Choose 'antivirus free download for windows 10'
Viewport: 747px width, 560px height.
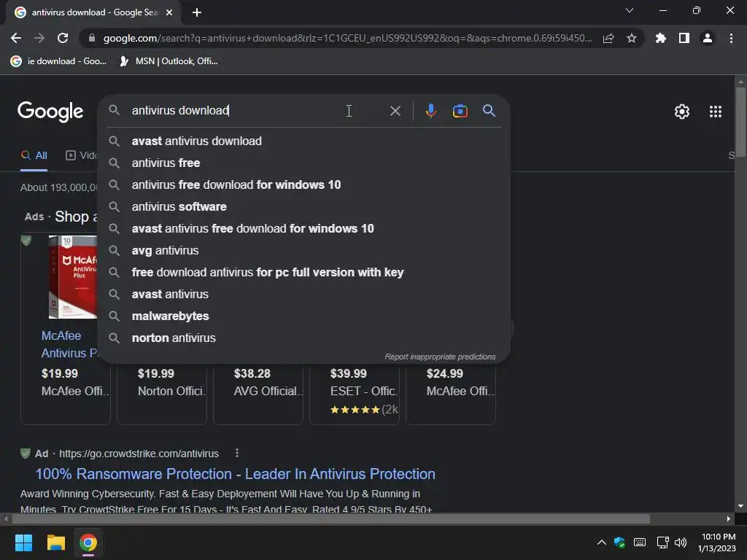(304, 184)
